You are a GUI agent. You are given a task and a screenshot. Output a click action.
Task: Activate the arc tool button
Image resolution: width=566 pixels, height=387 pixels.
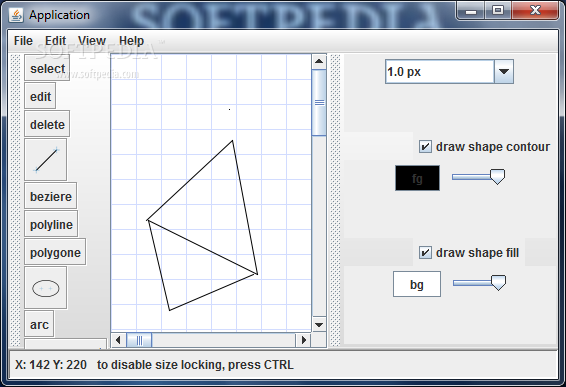[x=39, y=324]
